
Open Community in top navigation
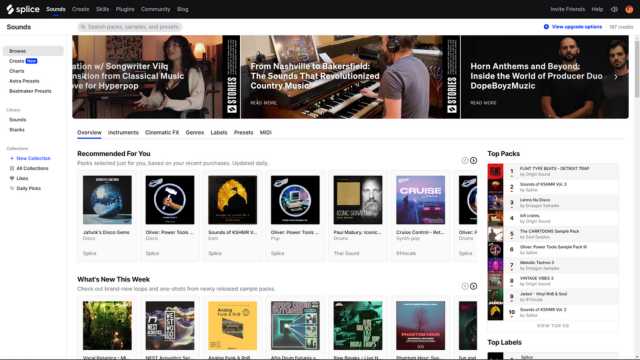(156, 9)
